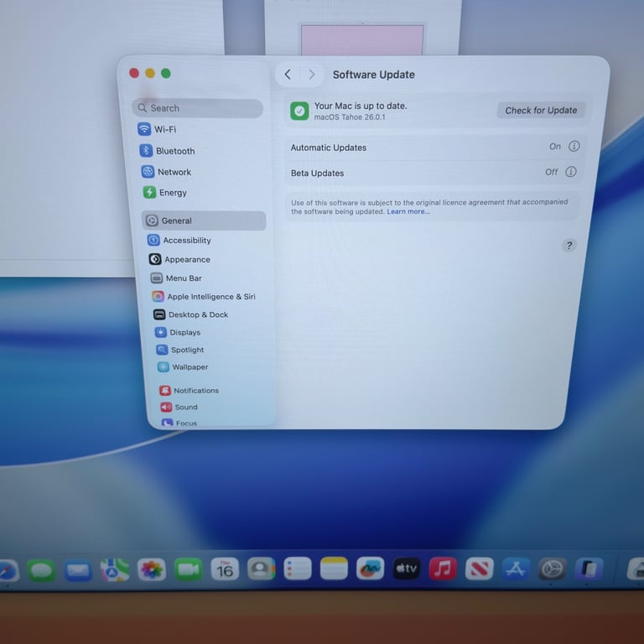This screenshot has width=644, height=644.
Task: Click macOS Tahoe 26.0.1 version text
Action: 350,117
